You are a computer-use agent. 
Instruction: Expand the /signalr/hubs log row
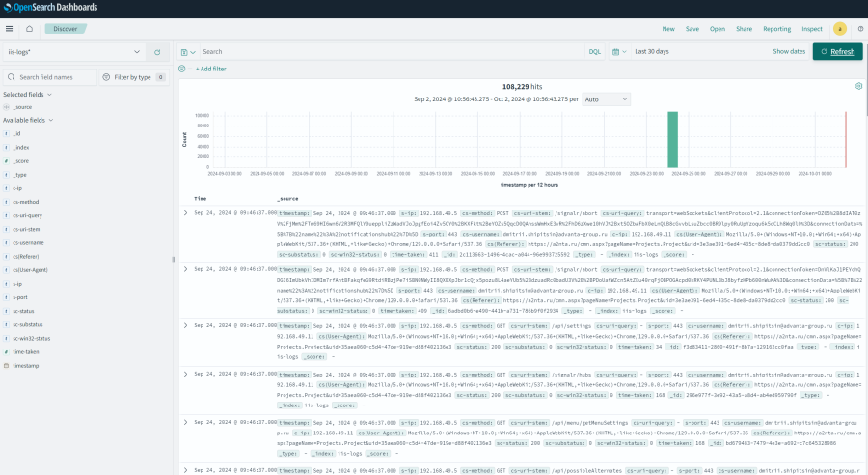tap(185, 375)
